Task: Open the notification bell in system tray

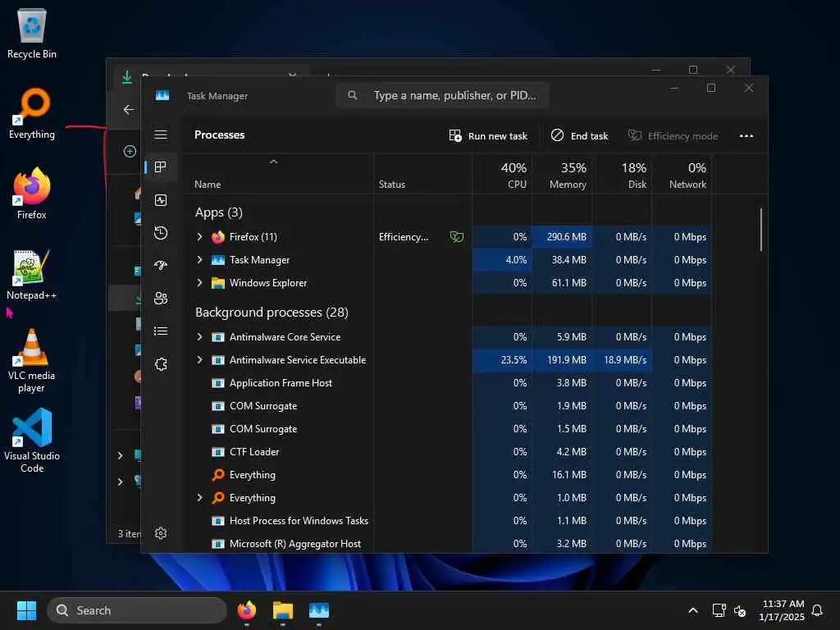Action: 817,610
